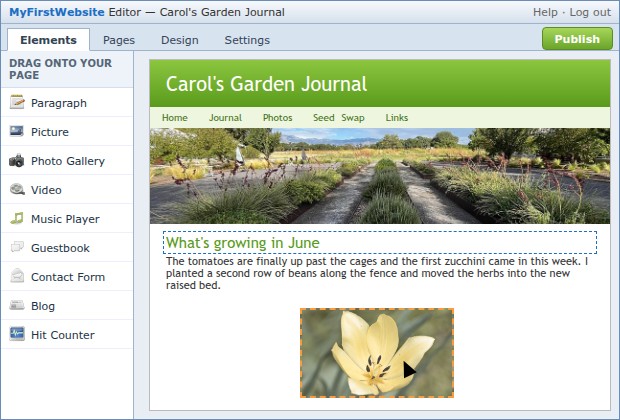Switch to the Elements tab
This screenshot has width=620, height=420.
[x=48, y=40]
